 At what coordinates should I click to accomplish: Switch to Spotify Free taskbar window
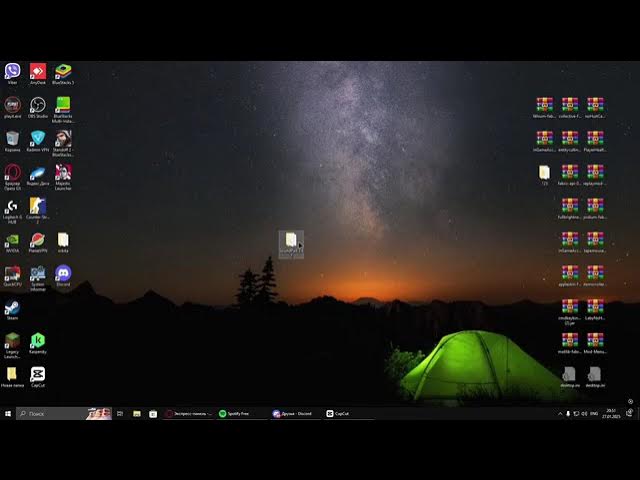242,413
